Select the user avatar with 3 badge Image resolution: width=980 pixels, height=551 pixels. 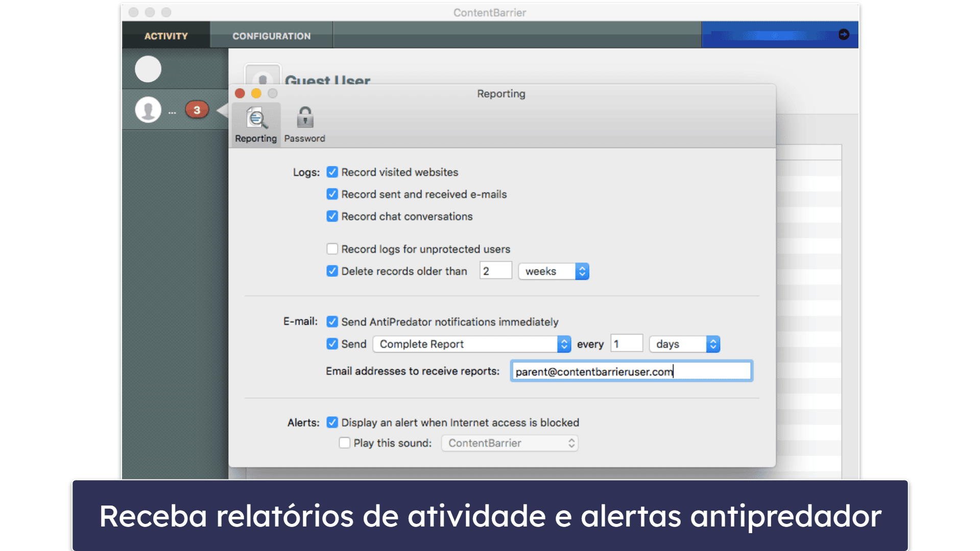[x=148, y=110]
